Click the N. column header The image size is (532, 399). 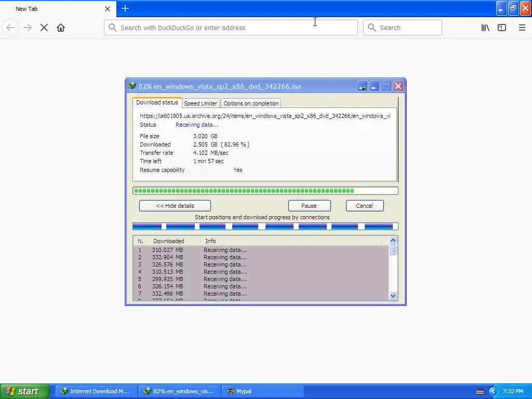[x=140, y=241]
